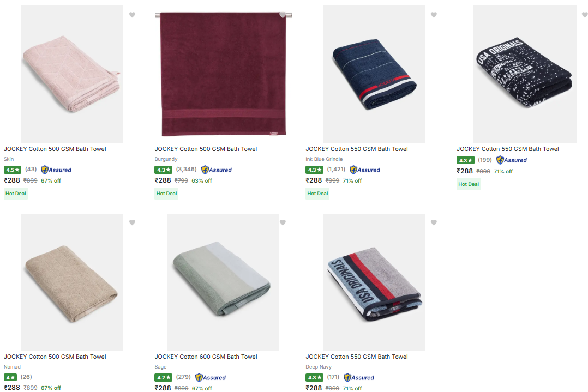Screen dimensions: 588x392
Task: Click the 4 star rating on Nomad towel
Action: coord(10,377)
